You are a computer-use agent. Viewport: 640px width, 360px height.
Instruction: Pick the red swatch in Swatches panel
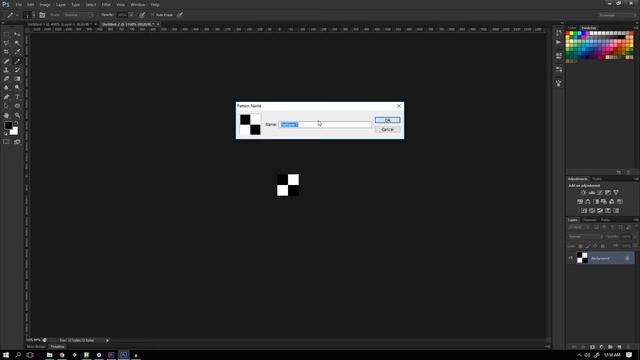click(567, 33)
